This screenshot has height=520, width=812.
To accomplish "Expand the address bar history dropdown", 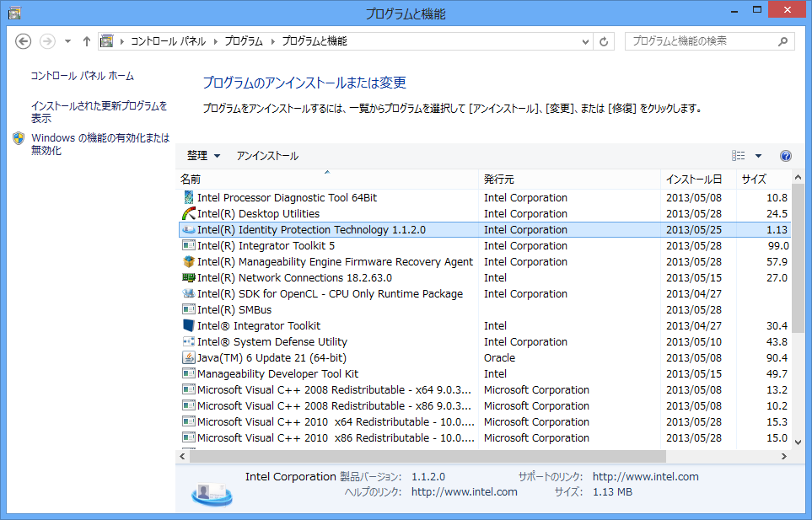I will tap(585, 41).
